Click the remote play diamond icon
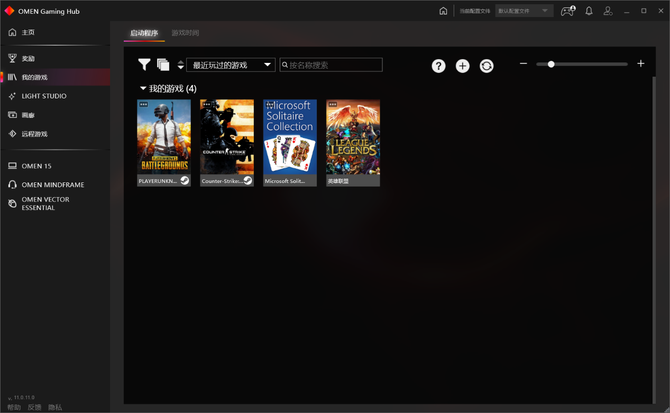Image resolution: width=670 pixels, height=413 pixels. coord(12,134)
